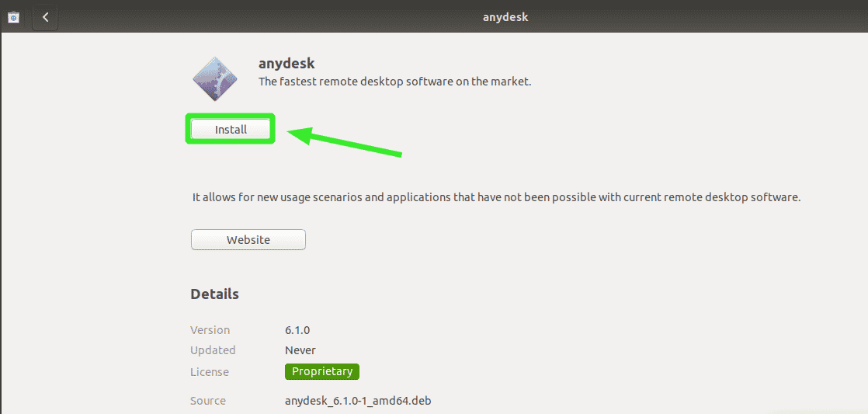Viewport: 868px width, 414px height.
Task: Click the Source label
Action: (x=208, y=401)
